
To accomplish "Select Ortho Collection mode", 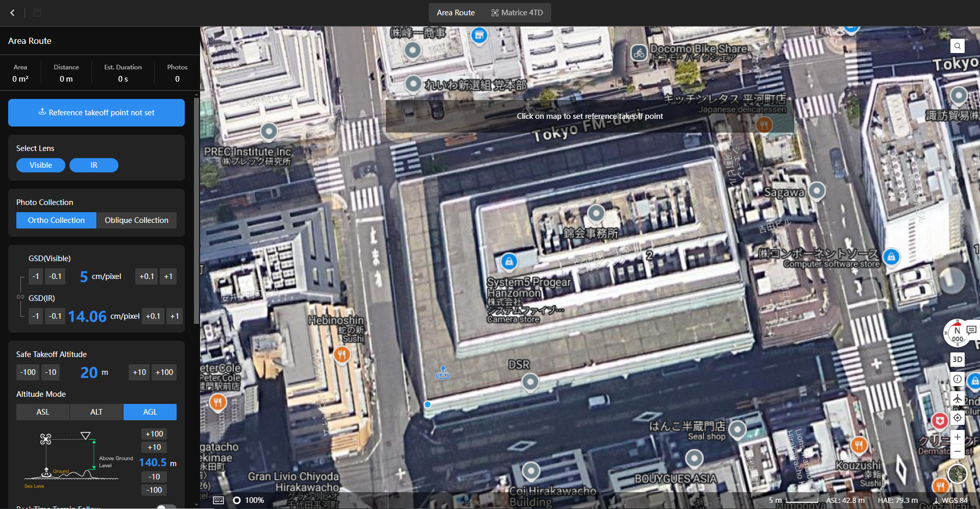I will (56, 220).
